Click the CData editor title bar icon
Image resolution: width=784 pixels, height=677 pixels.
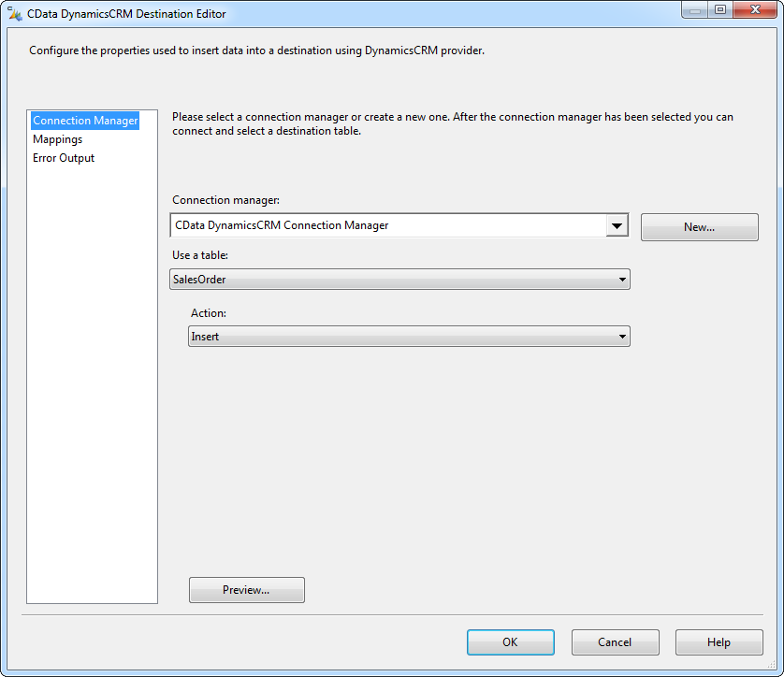[x=15, y=14]
